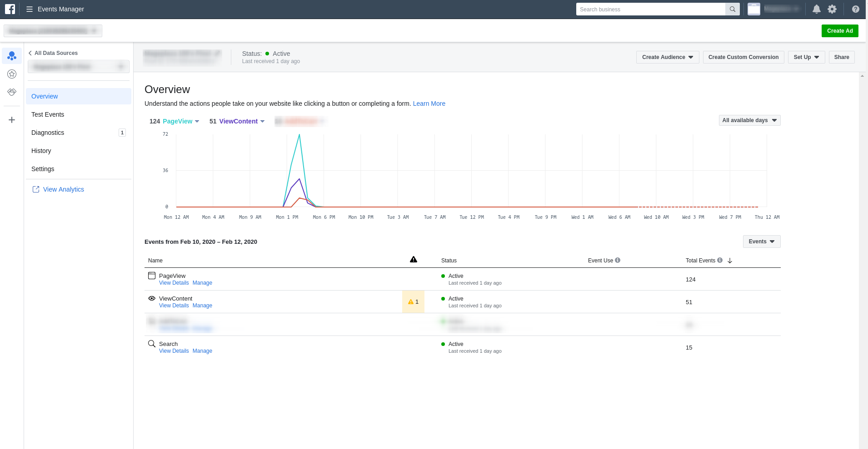The width and height of the screenshot is (868, 449).
Task: Click the ViewContent warning badge showing 1
Action: [x=413, y=302]
